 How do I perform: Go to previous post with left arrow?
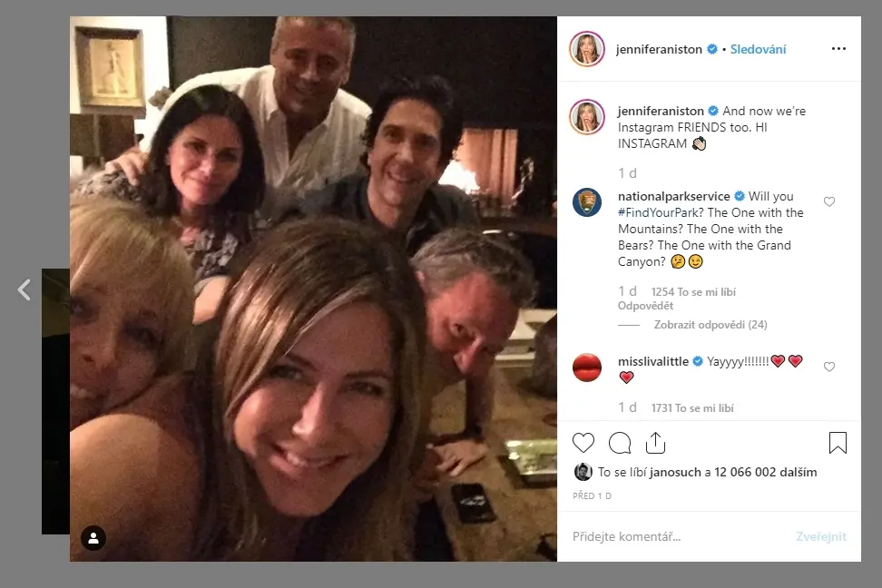[x=24, y=289]
